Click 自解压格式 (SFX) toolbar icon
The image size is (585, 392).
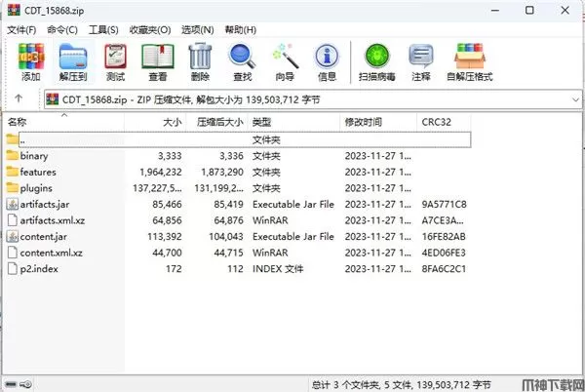470,57
